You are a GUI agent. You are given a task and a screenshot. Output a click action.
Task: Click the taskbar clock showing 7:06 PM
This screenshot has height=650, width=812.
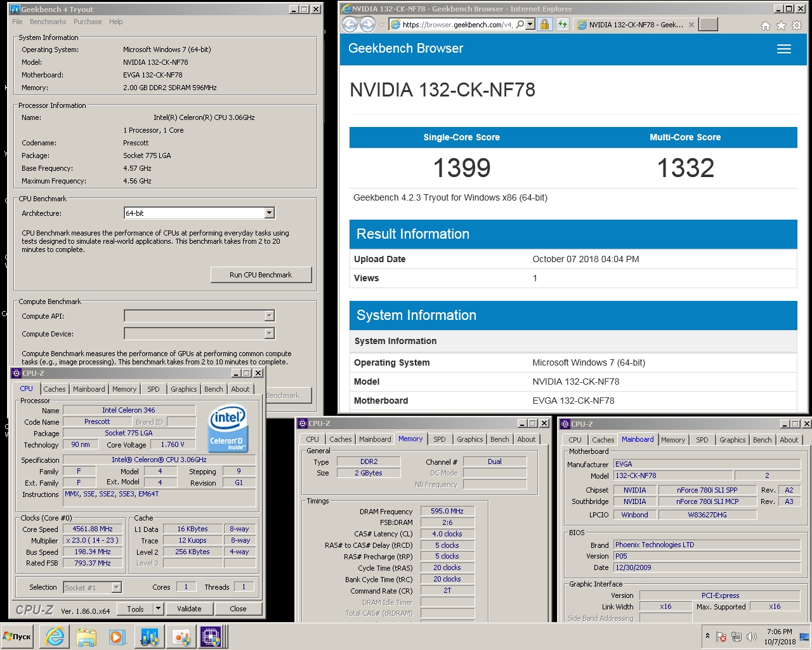click(779, 637)
